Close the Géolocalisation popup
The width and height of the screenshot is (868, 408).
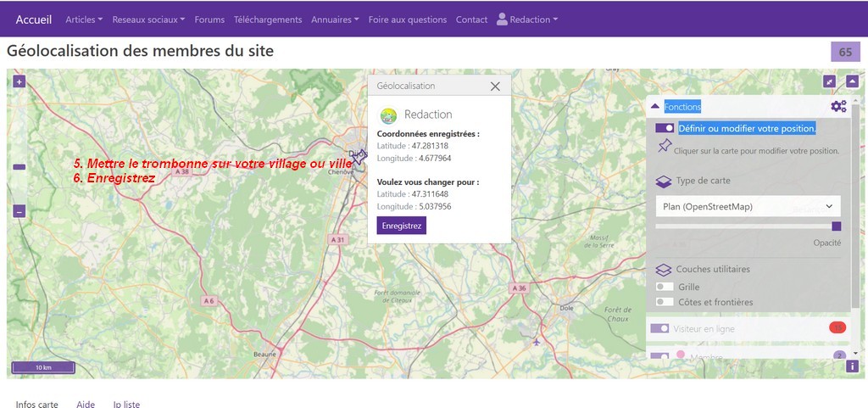point(495,86)
